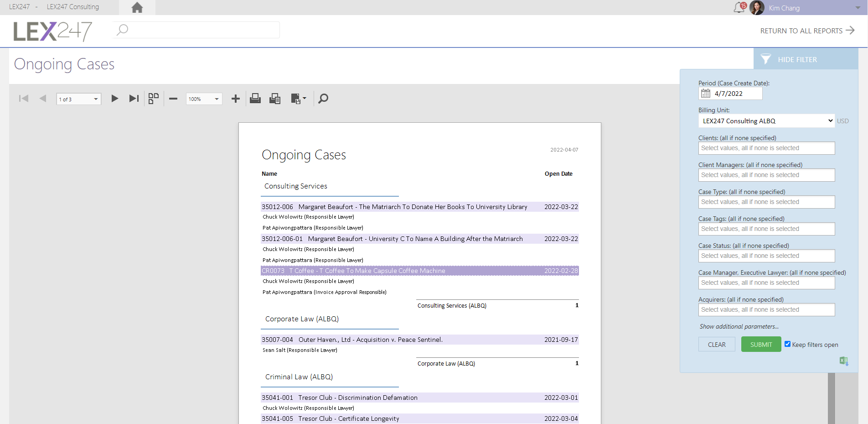This screenshot has width=868, height=424.
Task: Hide the filter panel
Action: 806,59
